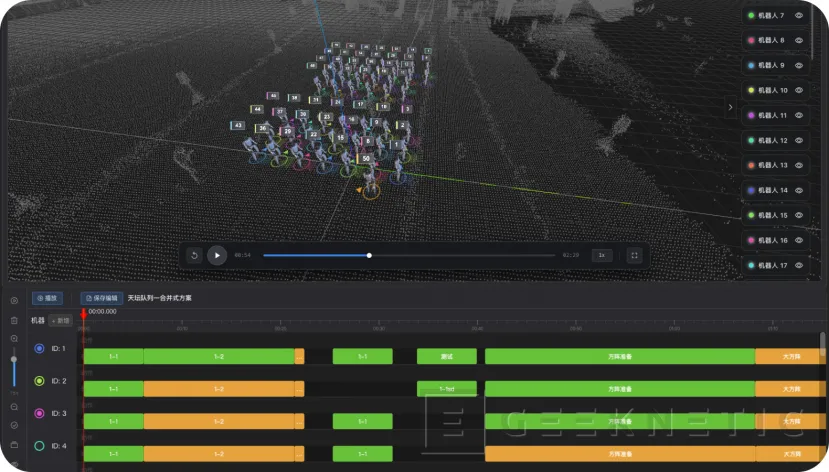Select the orange 1-2 clip on track ID 3
The image size is (829, 472).
[219, 422]
